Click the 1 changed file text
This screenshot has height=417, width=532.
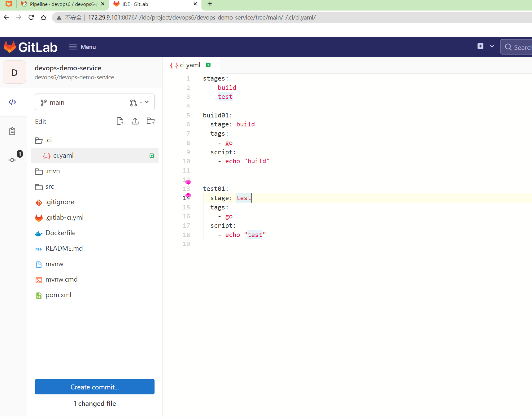(95, 403)
